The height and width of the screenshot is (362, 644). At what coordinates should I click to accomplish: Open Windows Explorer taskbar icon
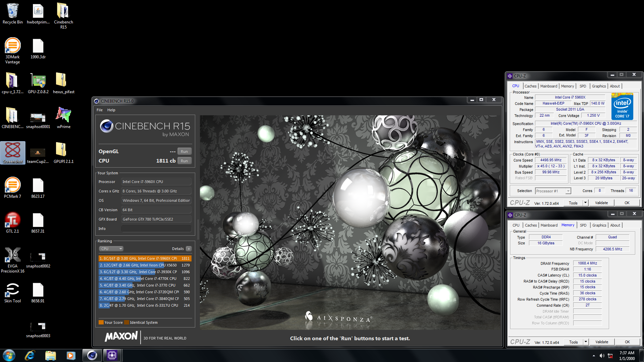click(50, 355)
